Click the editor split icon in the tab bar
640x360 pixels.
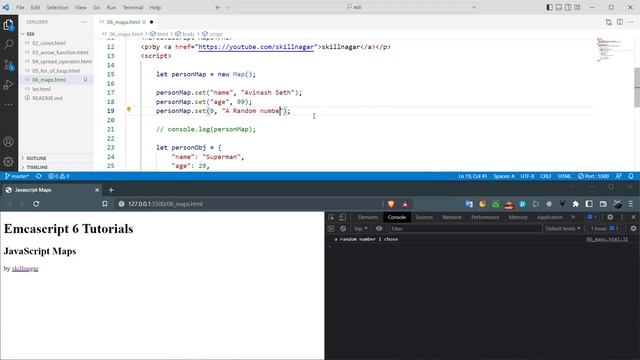620,22
